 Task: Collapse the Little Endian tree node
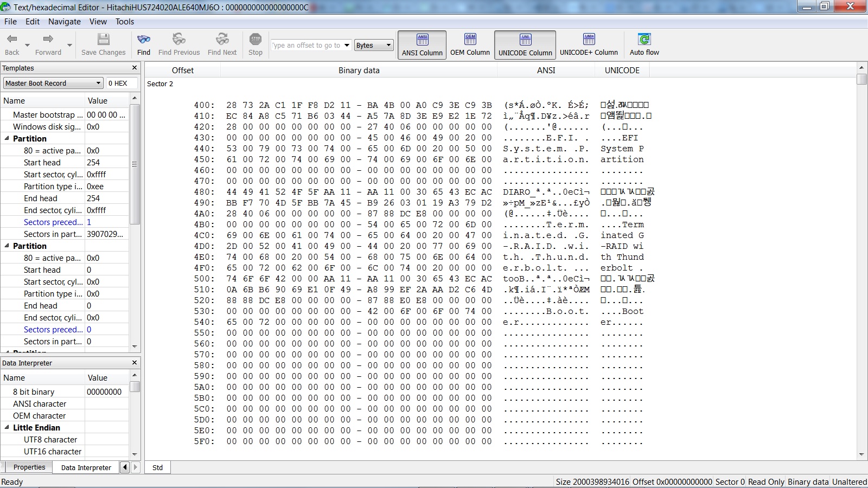pyautogui.click(x=7, y=427)
